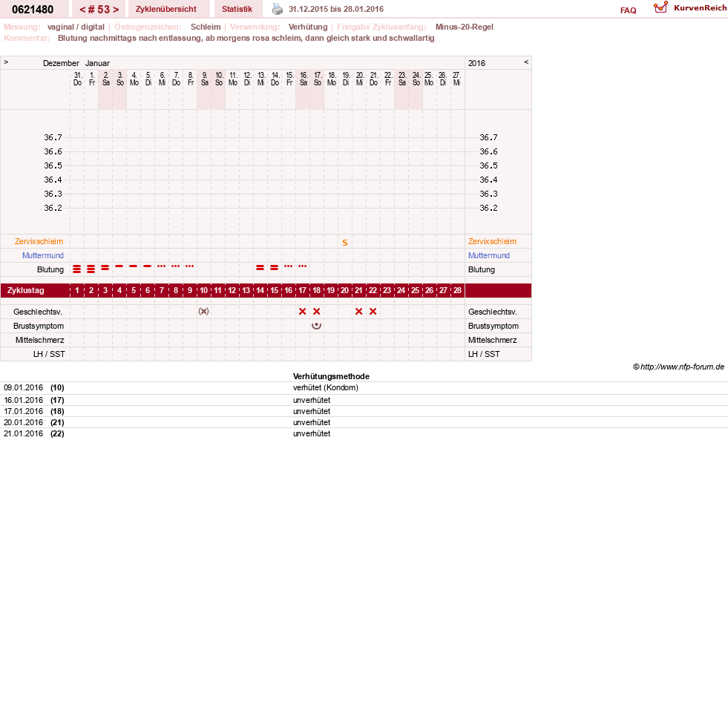Click cycle day 12 in the Zyklustag bar

232,290
